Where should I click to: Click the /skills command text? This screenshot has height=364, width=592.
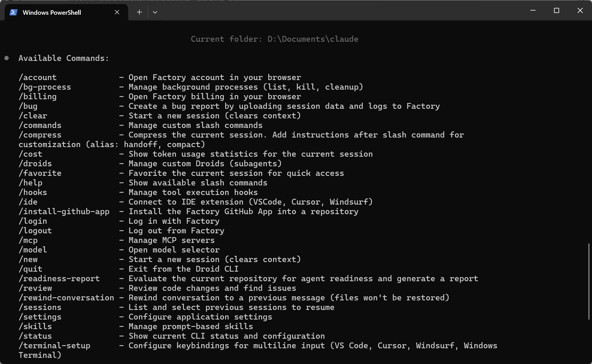pos(35,326)
